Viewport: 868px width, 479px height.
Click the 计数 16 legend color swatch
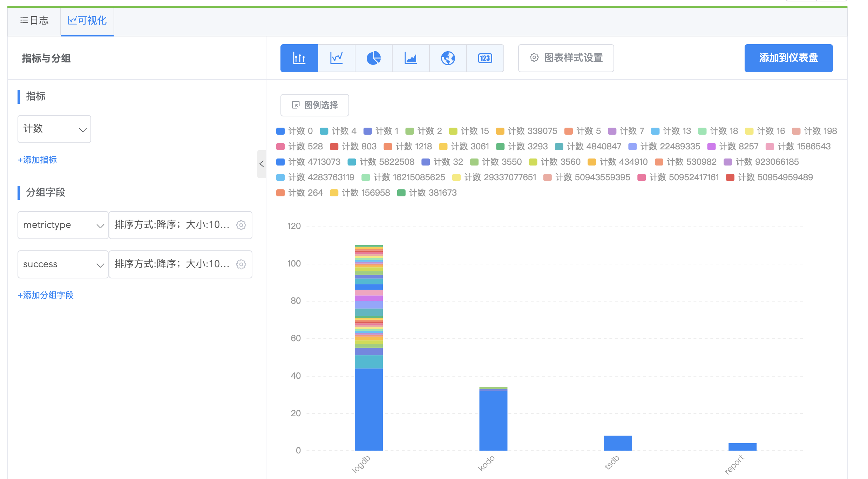(749, 131)
